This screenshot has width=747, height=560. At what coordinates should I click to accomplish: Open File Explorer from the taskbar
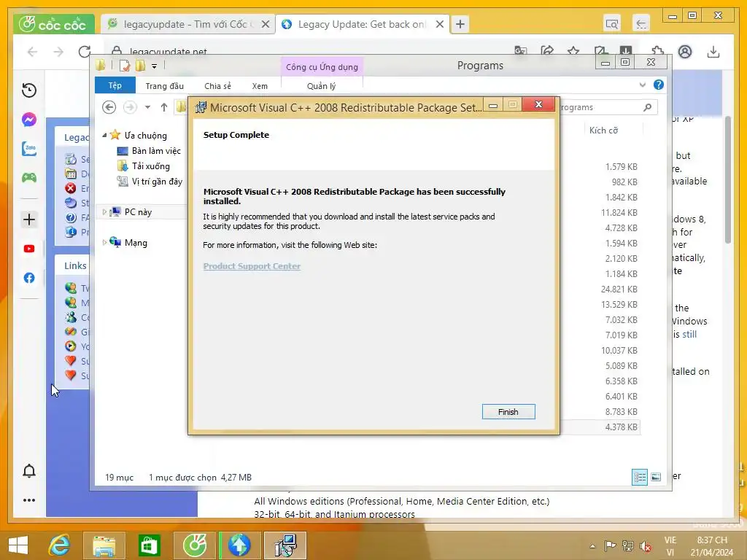point(104,545)
